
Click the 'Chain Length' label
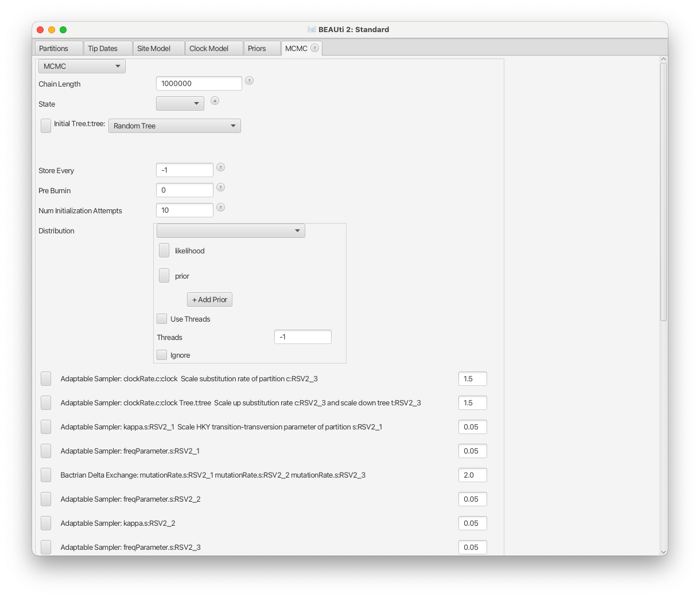point(60,84)
